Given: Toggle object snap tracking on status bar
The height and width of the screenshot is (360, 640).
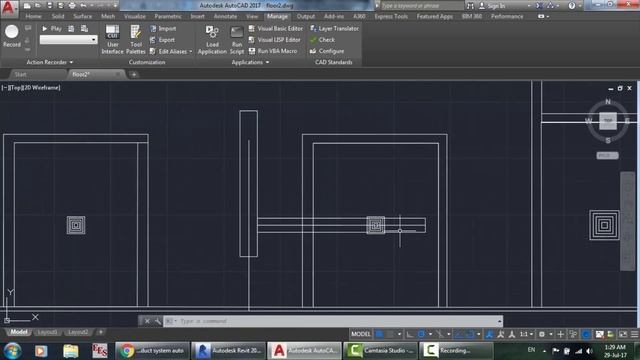Looking at the screenshot, I should [x=458, y=334].
